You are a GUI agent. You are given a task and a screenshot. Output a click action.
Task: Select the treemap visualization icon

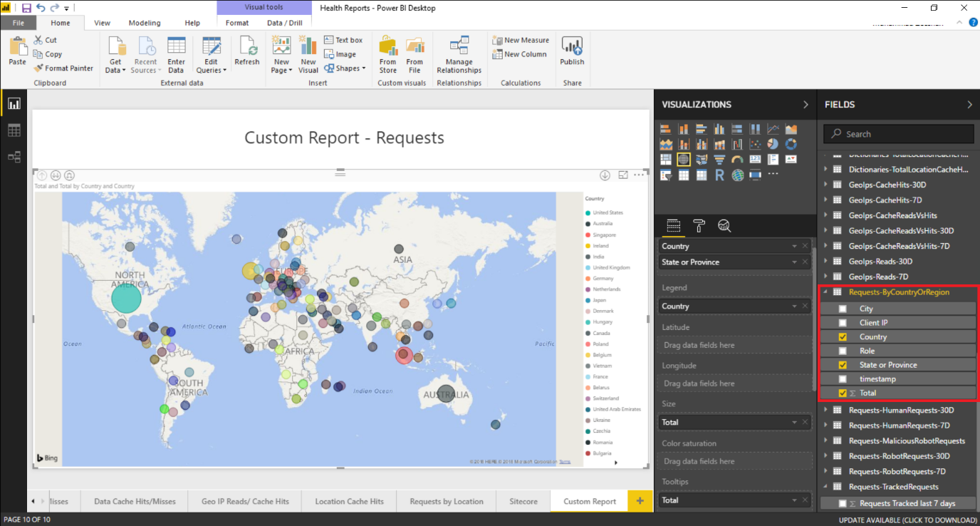(666, 159)
